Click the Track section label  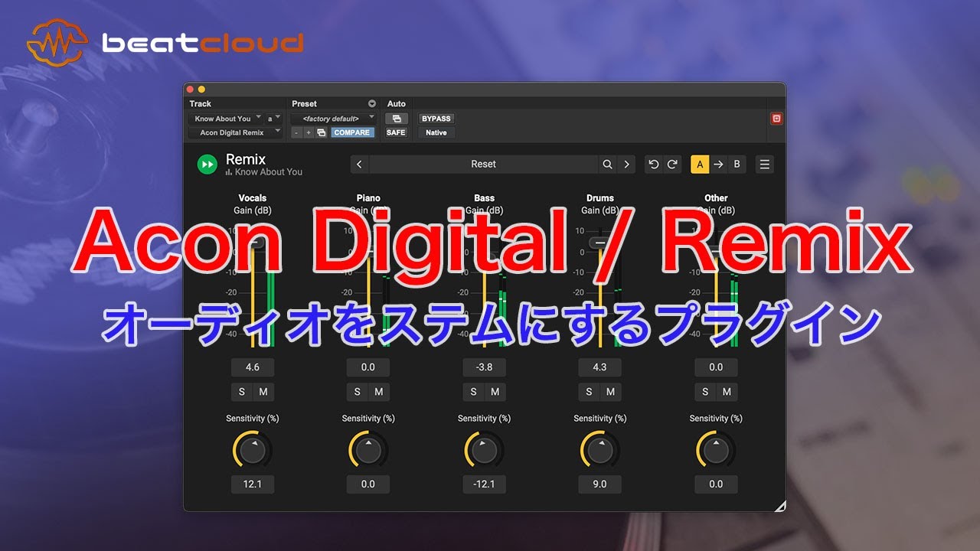201,103
